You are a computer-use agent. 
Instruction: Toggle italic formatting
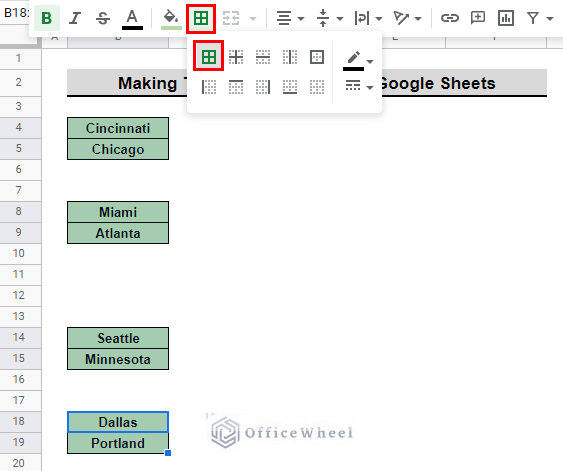point(75,18)
